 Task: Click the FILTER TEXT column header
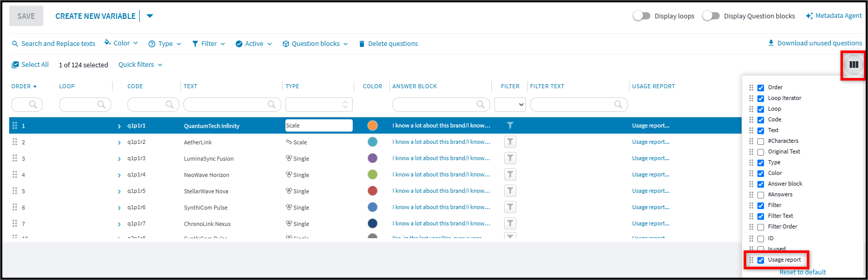[547, 86]
